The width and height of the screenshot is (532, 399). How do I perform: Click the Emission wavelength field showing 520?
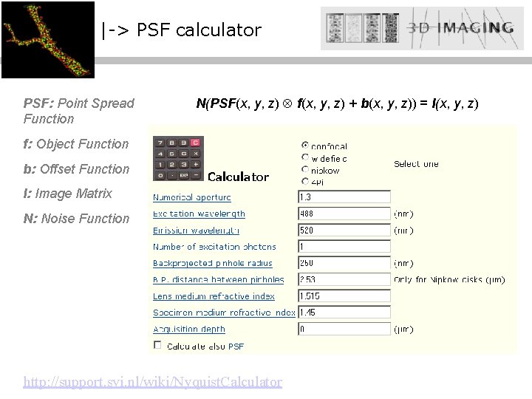tap(344, 230)
